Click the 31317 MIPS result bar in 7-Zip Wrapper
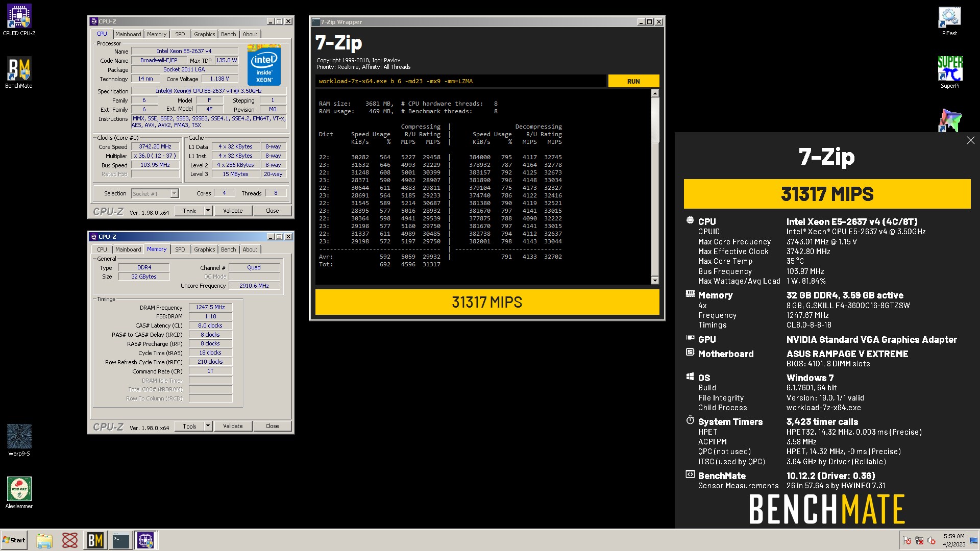 (x=487, y=302)
